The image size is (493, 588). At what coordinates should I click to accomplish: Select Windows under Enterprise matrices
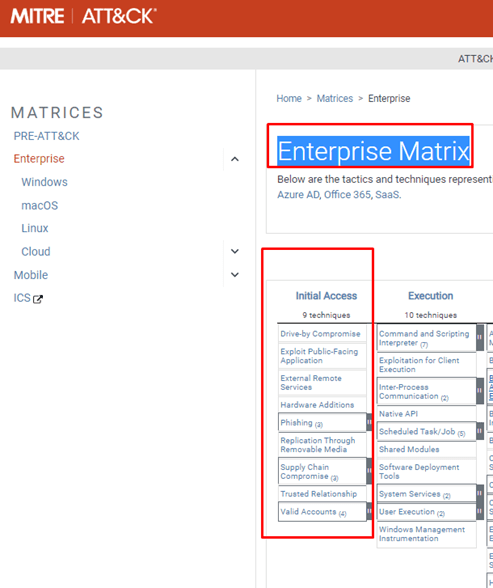pos(44,182)
